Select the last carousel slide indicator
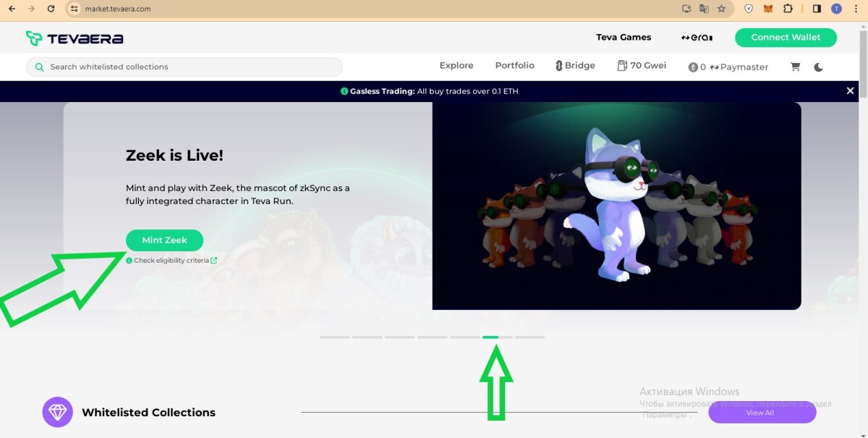Screen dimensions: 868x438 (530, 337)
